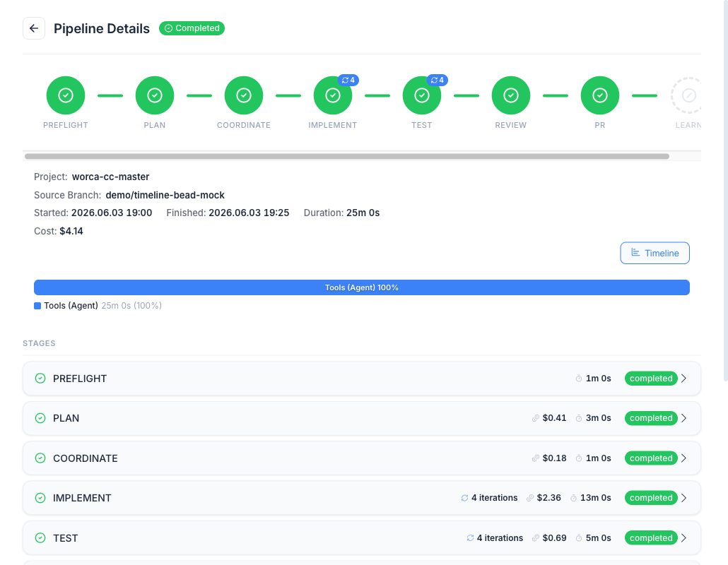Click the COORDINATE cost $0.18
The image size is (728, 565).
pos(554,458)
